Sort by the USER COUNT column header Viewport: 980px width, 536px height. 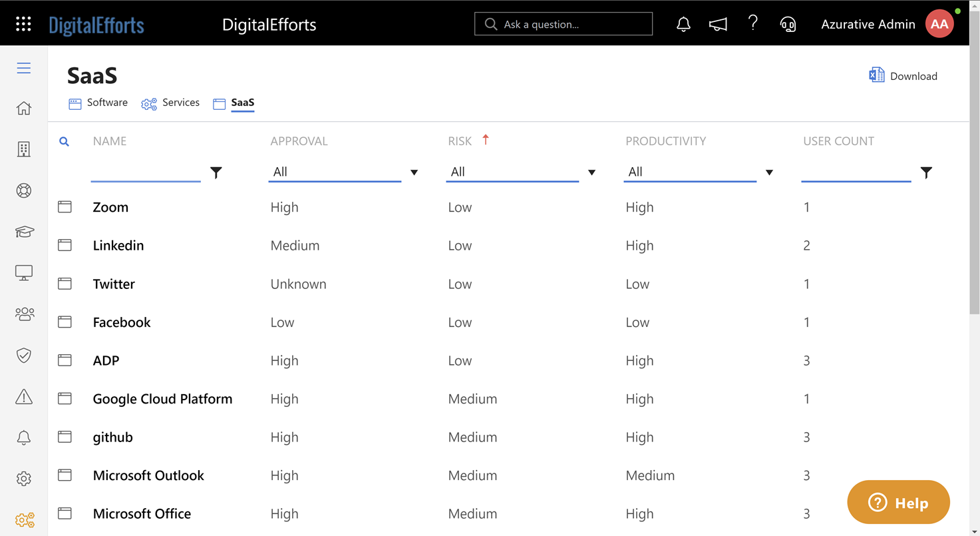[x=839, y=141]
